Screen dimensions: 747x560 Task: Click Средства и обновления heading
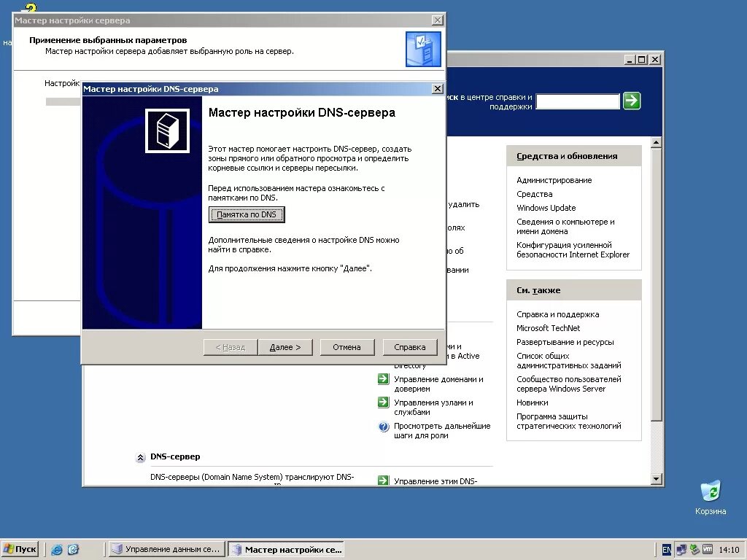click(x=567, y=156)
